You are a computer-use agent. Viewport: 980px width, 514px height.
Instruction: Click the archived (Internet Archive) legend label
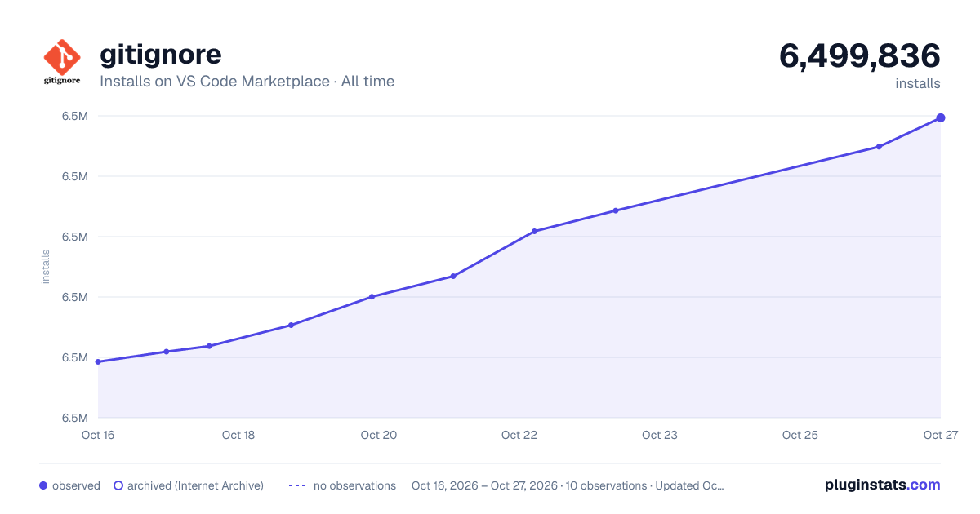[195, 485]
